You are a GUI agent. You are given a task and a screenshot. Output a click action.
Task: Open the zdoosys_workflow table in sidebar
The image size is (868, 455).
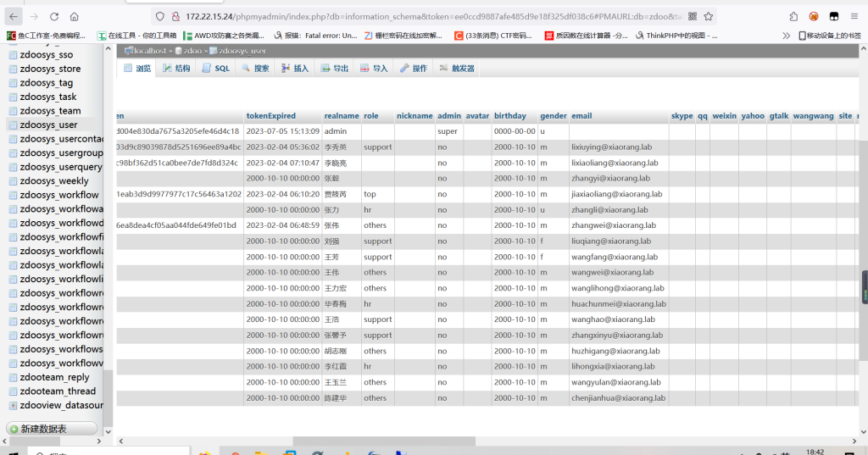tap(58, 195)
